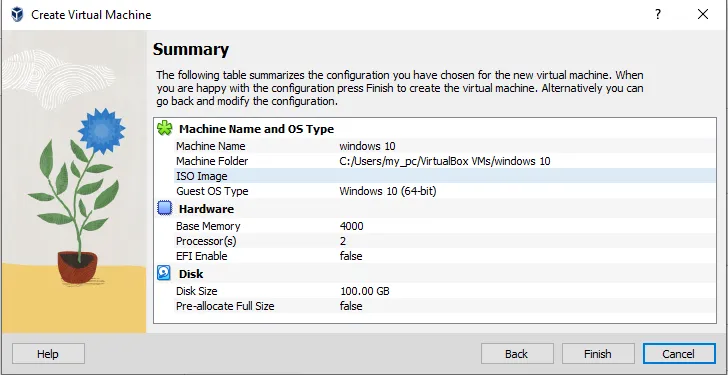Select the Guest OS Type row
The image size is (728, 375).
click(x=445, y=191)
